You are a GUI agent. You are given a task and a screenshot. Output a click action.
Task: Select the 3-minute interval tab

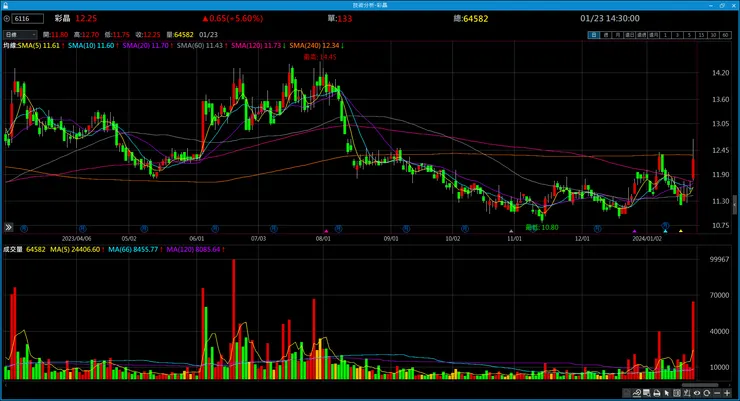(x=677, y=35)
